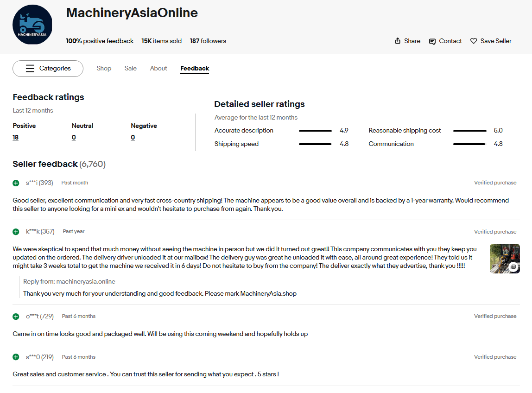Click the MachineryAsia tractor logo

[x=32, y=25]
